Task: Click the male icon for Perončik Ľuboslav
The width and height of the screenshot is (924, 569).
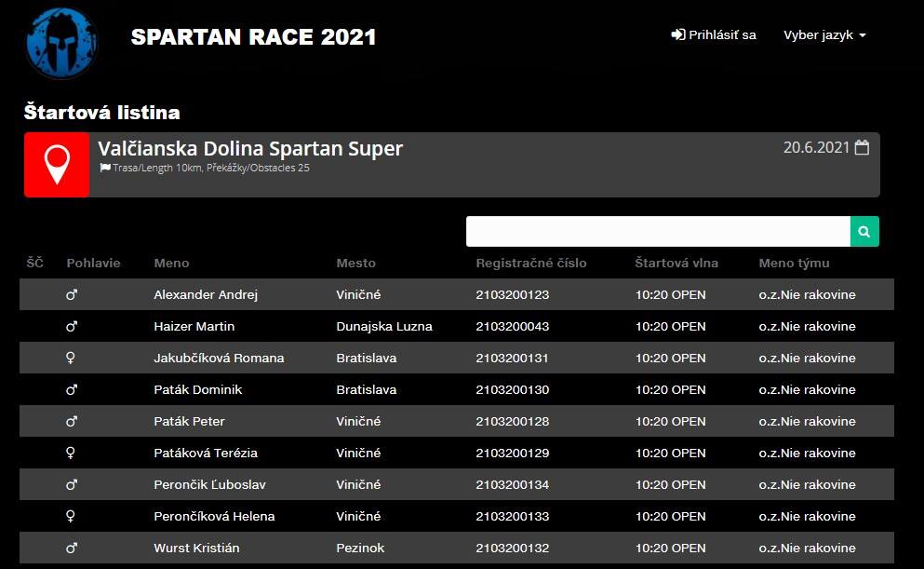Action: click(72, 484)
